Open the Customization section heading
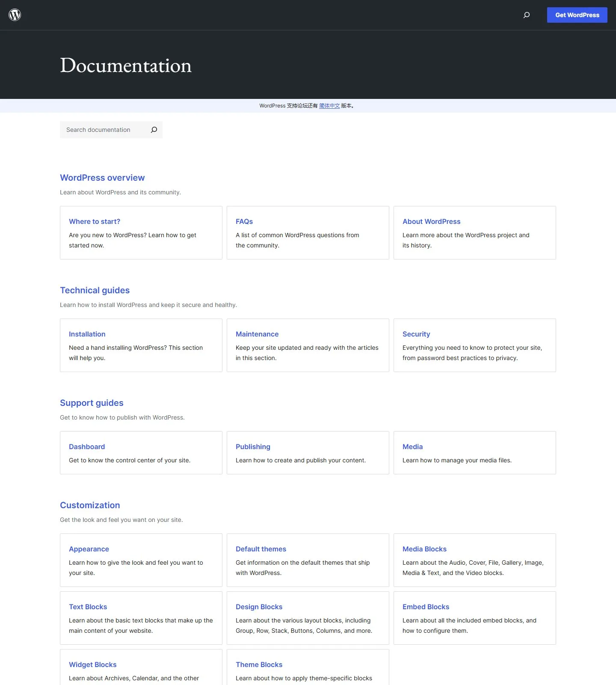 click(90, 505)
